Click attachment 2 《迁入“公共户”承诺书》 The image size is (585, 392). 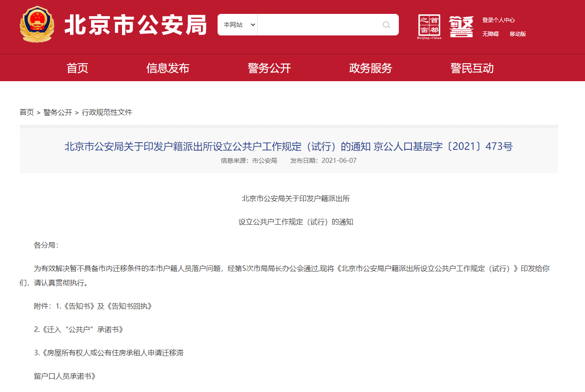coord(79,330)
